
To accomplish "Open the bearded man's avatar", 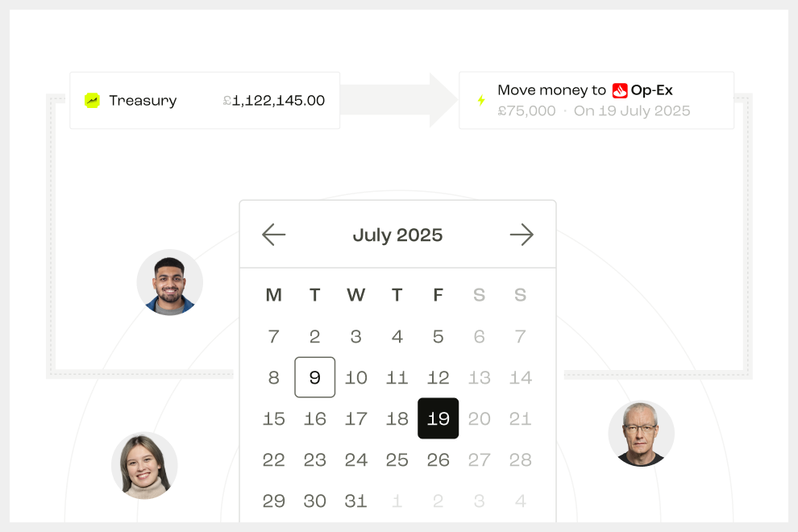I will 169,282.
